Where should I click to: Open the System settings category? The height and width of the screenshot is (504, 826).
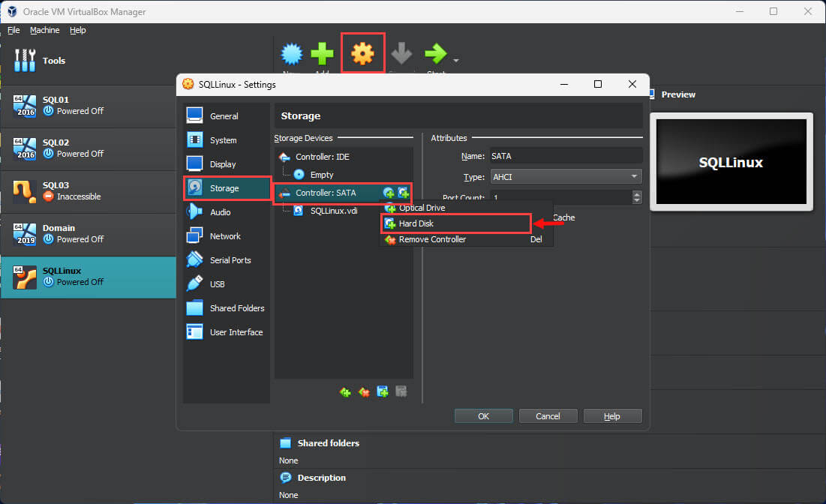[x=227, y=140]
